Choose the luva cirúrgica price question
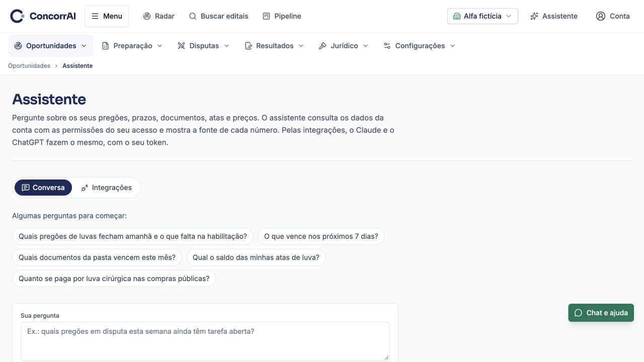644x362 pixels. tap(114, 279)
